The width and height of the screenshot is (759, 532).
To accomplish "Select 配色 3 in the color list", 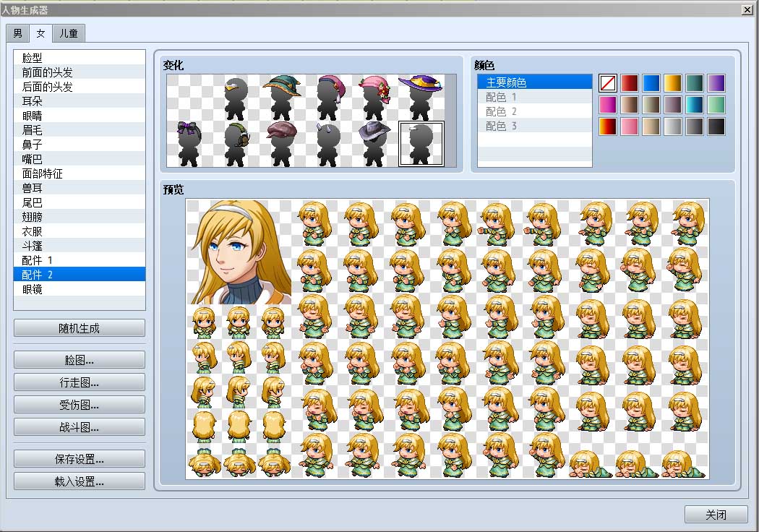I will pyautogui.click(x=534, y=126).
